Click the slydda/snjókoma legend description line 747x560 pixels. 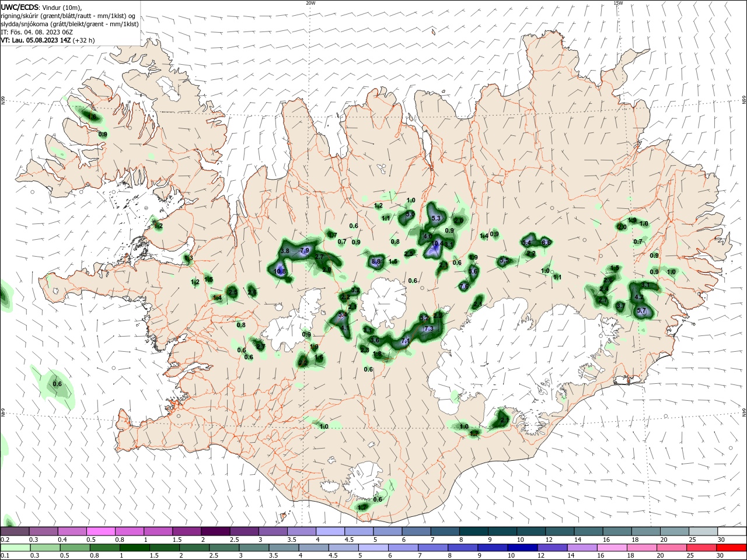point(69,24)
